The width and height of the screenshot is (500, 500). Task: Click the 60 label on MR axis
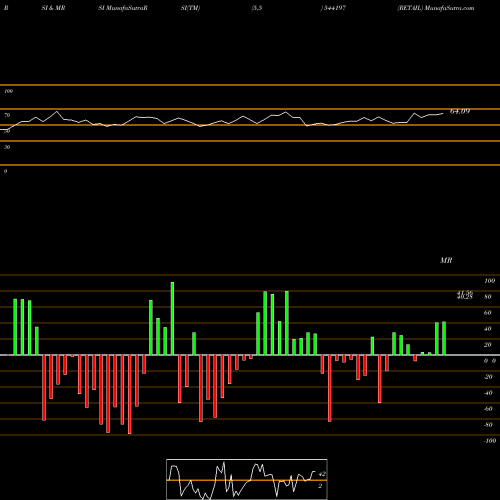488,313
